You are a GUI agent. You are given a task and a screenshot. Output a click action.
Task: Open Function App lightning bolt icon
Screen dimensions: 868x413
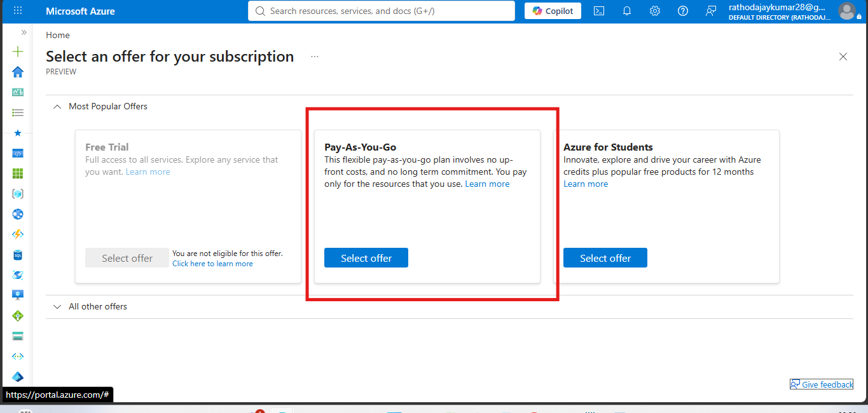18,234
